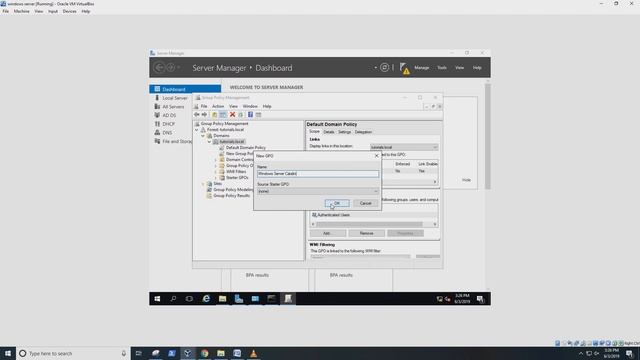Open the Help menu in Group Policy Management
Image resolution: width=640 pixels, height=360 pixels.
tap(267, 107)
